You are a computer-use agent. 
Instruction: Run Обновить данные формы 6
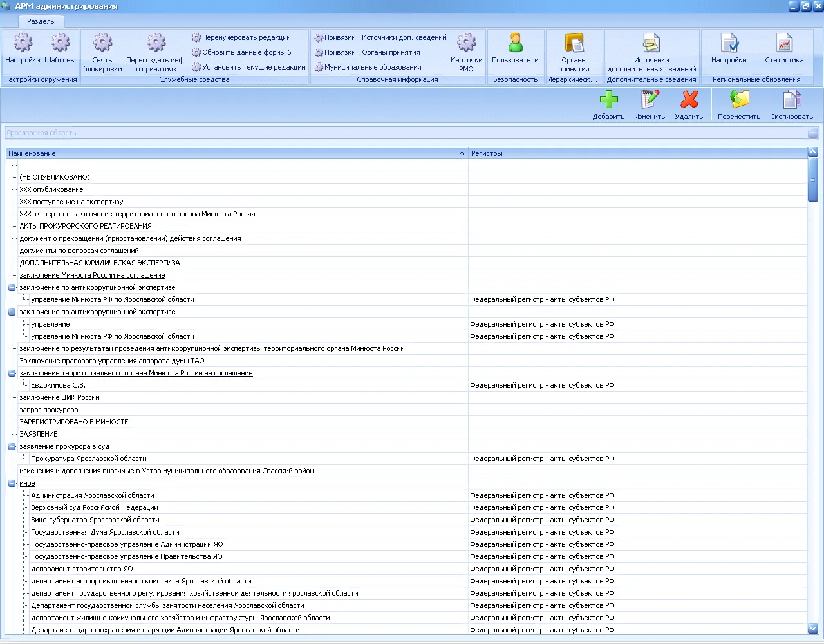pos(241,52)
